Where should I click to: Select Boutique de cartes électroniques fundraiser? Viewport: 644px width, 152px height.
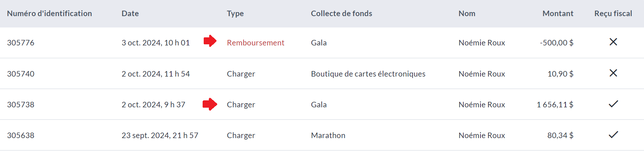tap(368, 74)
